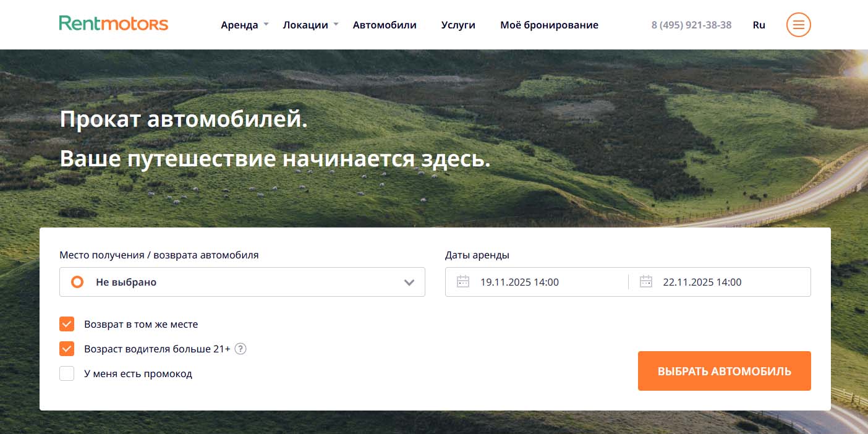Click the orange location circle icon
868x434 pixels.
tap(77, 282)
